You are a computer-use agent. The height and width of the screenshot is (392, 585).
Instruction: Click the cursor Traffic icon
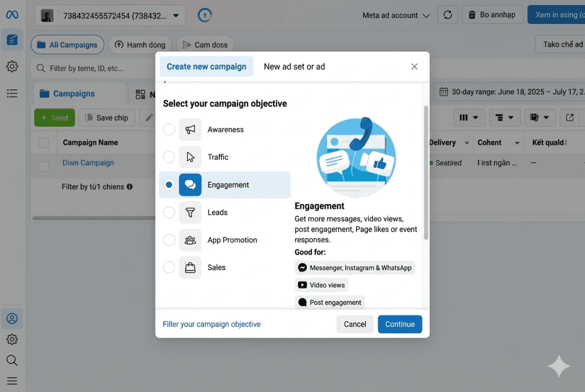pos(190,157)
